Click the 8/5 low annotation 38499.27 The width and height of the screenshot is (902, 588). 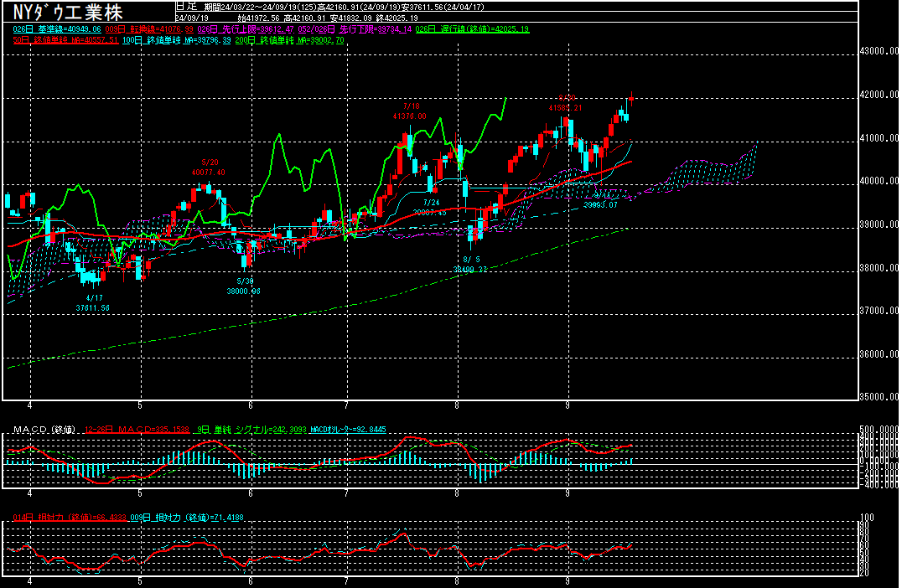coord(470,269)
